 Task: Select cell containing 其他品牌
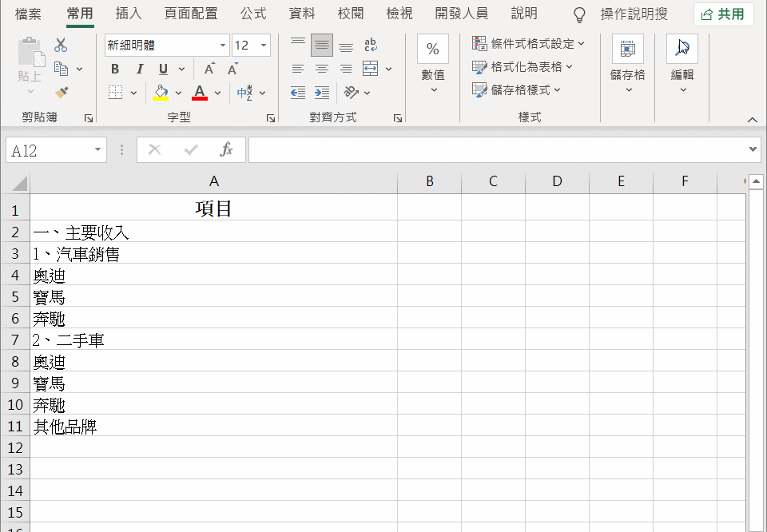coord(214,427)
